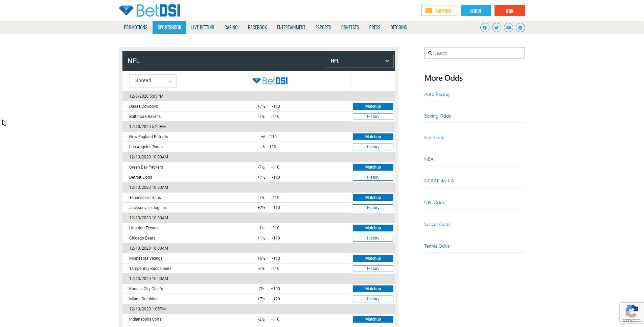Open the Google Plus social icon
The width and height of the screenshot is (644, 327).
520,28
